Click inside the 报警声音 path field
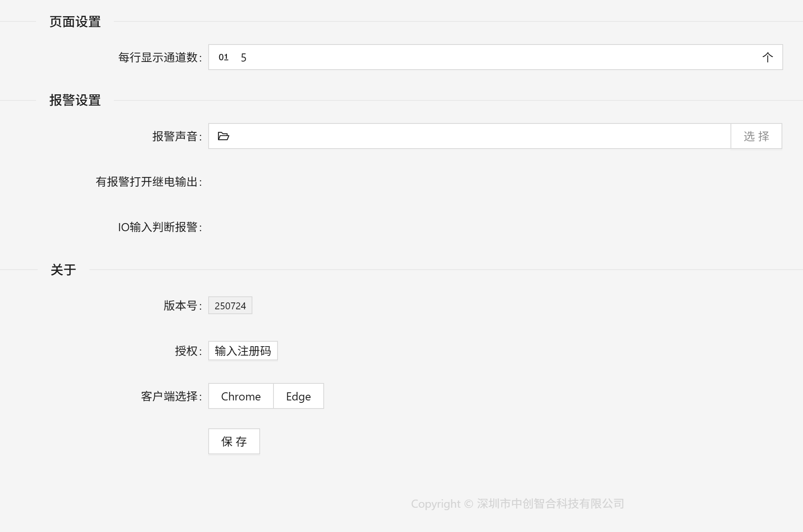Viewport: 803px width, 532px height. point(446,136)
